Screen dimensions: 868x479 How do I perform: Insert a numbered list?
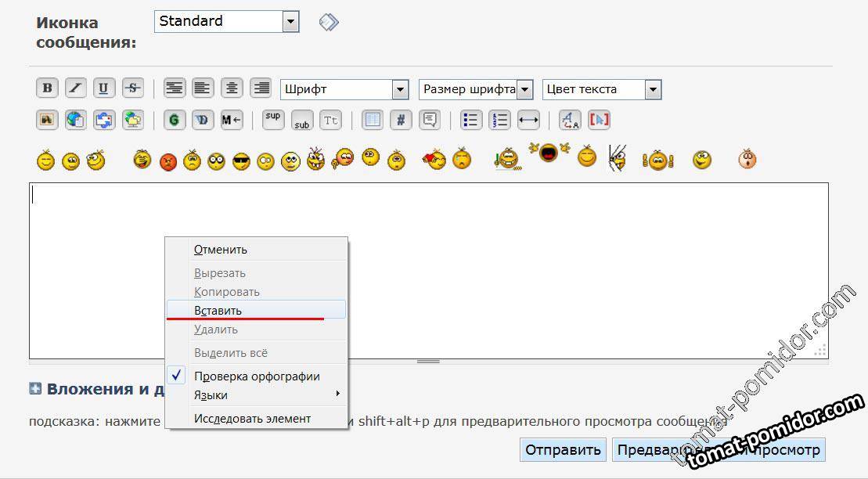tap(499, 121)
